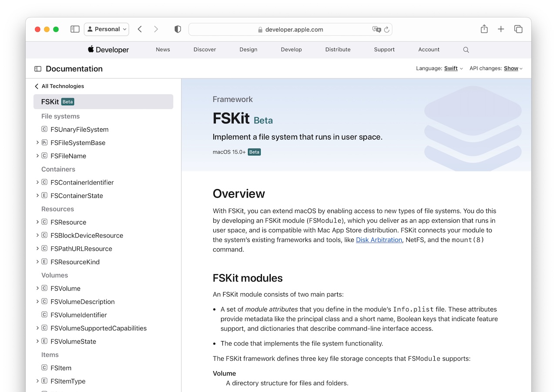
Task: Click the FSVolumeDescription class icon
Action: coord(44,302)
